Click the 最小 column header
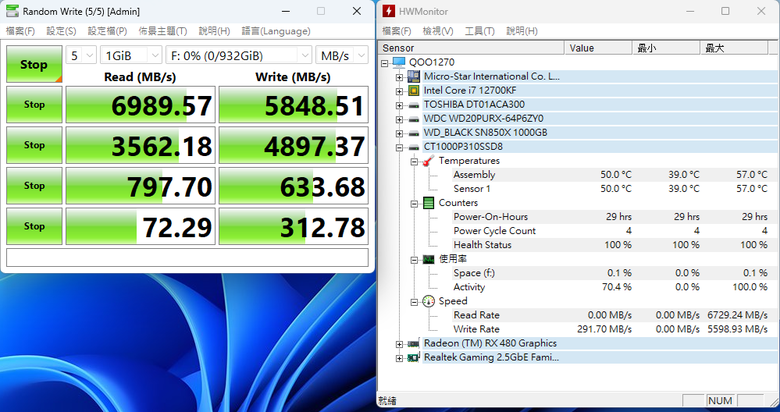This screenshot has height=412, width=780. pos(666,48)
